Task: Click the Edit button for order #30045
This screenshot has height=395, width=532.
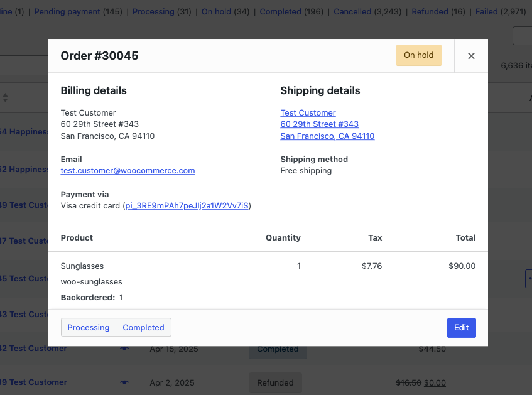Action: [461, 327]
